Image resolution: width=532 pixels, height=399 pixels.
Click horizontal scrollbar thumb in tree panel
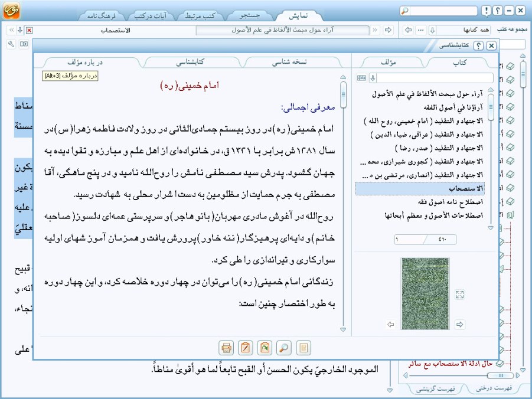tap(501, 375)
